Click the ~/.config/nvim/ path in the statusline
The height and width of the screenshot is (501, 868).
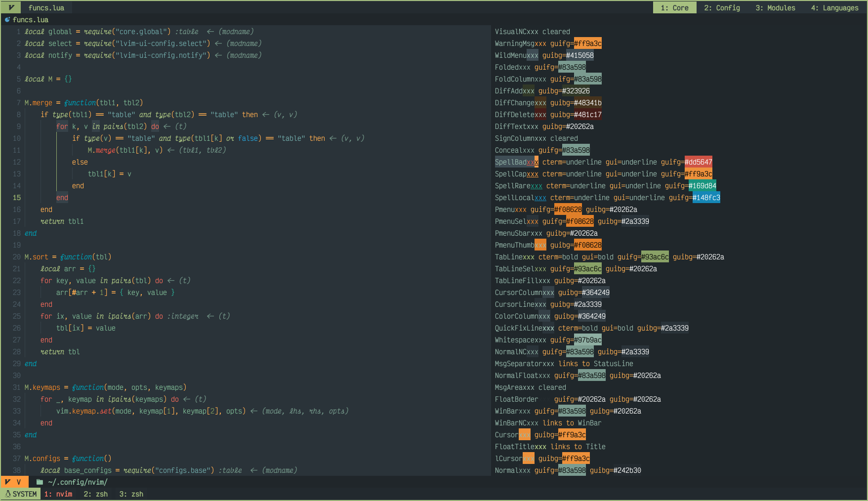click(78, 482)
